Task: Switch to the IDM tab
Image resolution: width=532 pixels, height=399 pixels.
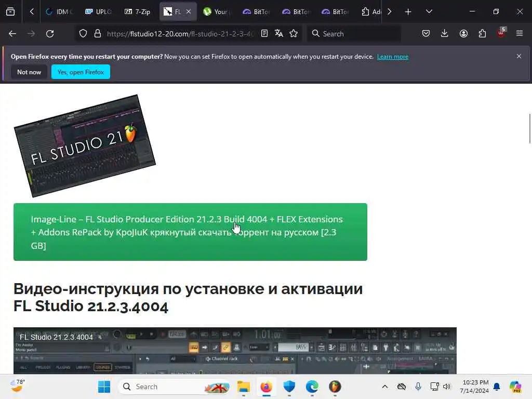Action: coord(60,11)
